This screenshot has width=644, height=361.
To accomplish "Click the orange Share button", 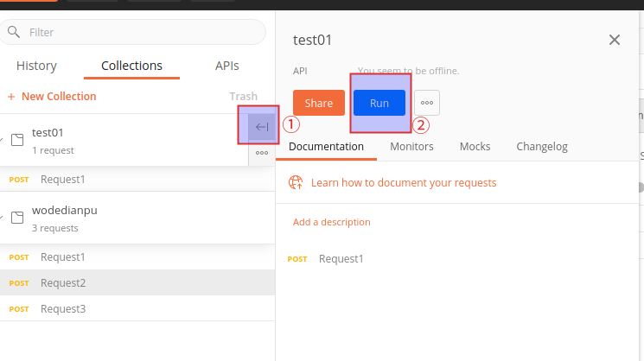I will [x=319, y=103].
